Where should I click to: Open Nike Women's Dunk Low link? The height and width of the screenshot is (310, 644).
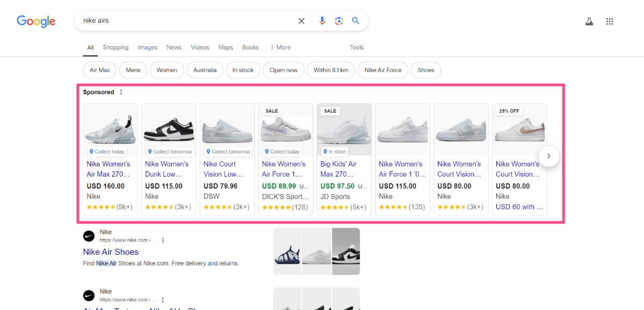coord(167,169)
